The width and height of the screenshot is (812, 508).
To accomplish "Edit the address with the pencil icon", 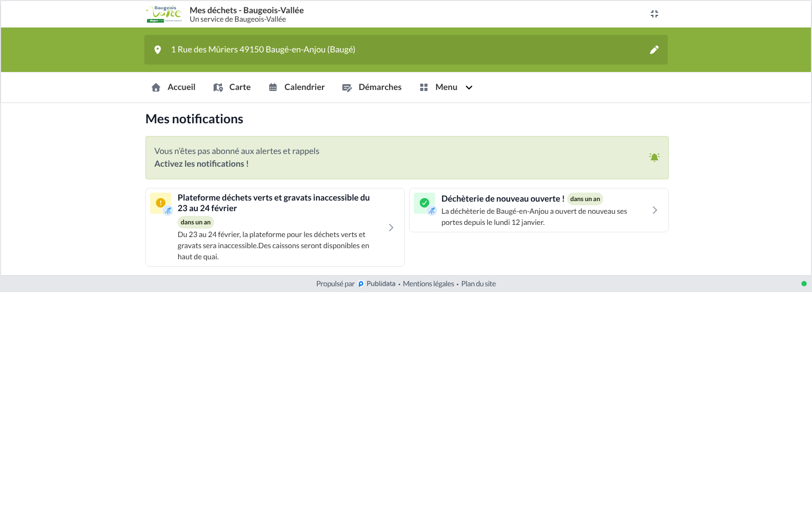I will pyautogui.click(x=654, y=50).
